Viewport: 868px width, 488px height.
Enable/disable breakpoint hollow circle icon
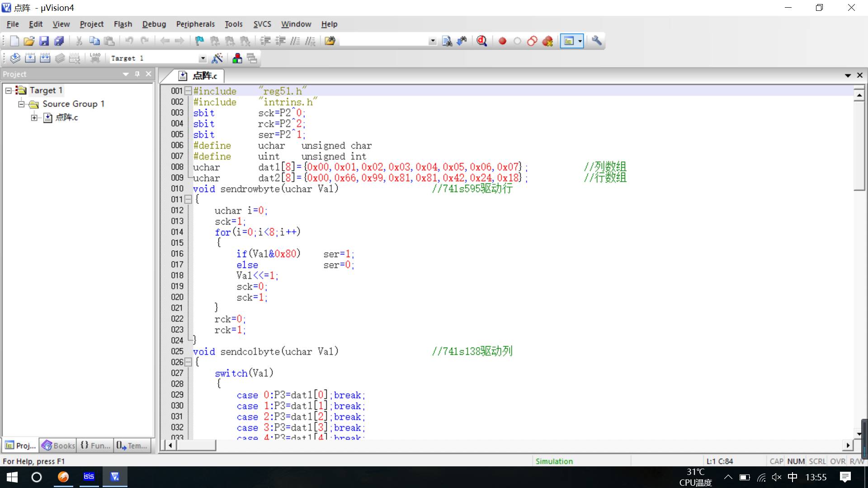(517, 41)
